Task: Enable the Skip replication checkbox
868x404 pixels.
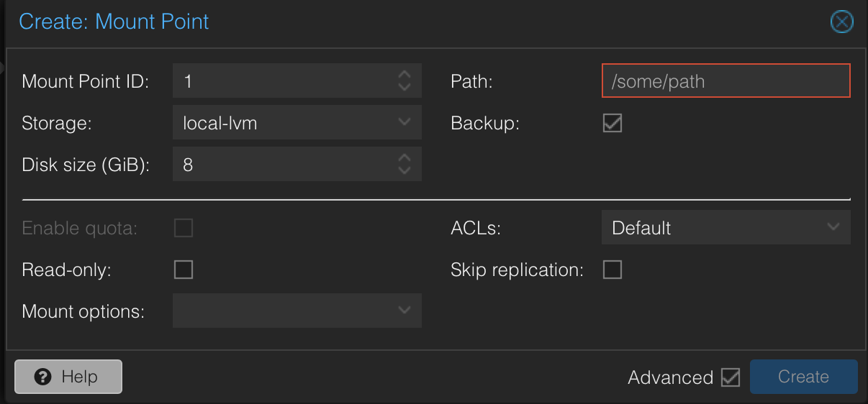Action: click(612, 270)
